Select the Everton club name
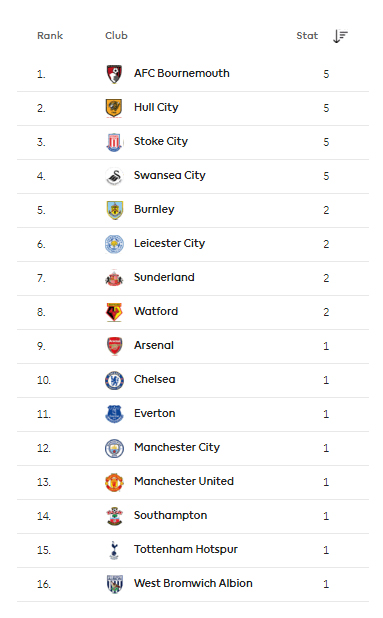Image resolution: width=383 pixels, height=618 pixels. pyautogui.click(x=154, y=413)
